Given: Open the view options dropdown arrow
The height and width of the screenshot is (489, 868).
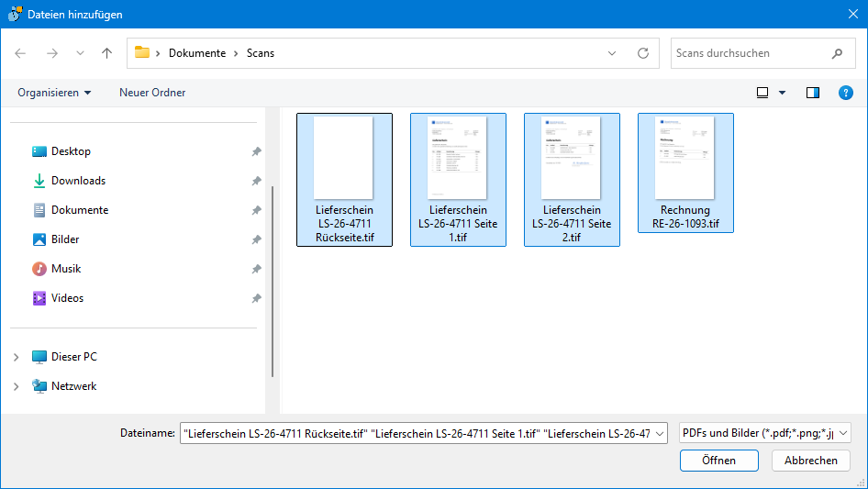Looking at the screenshot, I should (782, 93).
